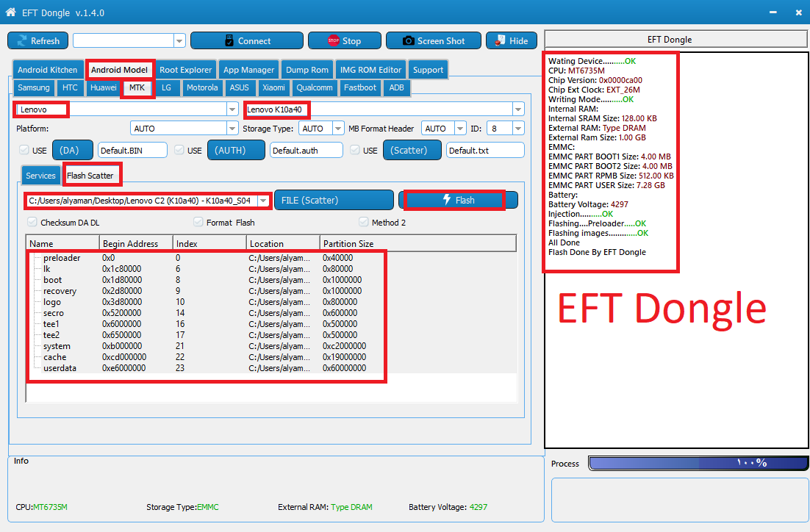Select the LG brand tab
Screen dimensions: 810x532
[166, 87]
